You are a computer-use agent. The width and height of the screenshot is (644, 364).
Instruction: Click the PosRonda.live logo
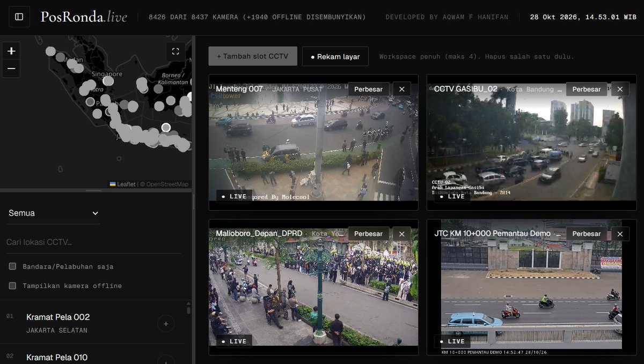[x=84, y=17]
